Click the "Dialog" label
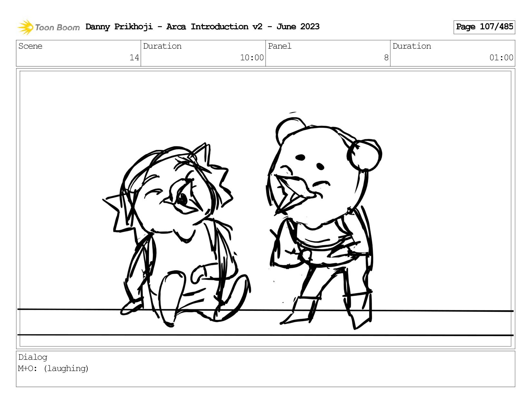Screen dimensions: 532x411 click(x=33, y=357)
